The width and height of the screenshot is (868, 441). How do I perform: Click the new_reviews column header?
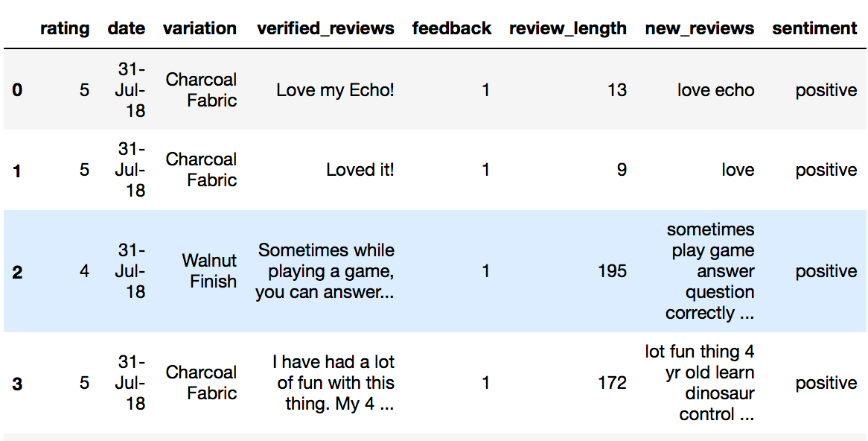point(699,28)
